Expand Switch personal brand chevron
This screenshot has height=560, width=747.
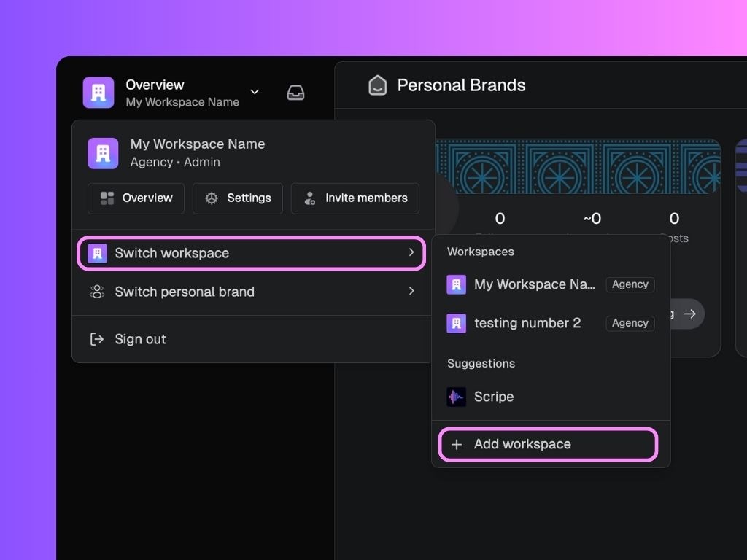coord(411,291)
